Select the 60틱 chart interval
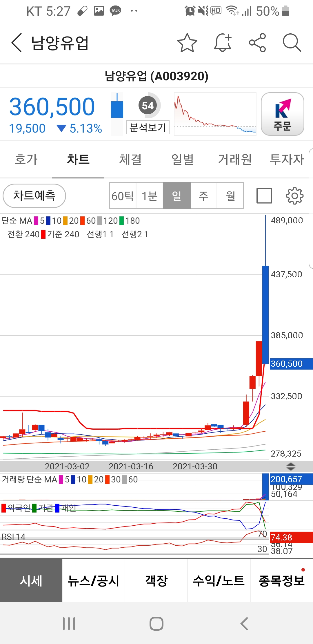 pyautogui.click(x=123, y=196)
